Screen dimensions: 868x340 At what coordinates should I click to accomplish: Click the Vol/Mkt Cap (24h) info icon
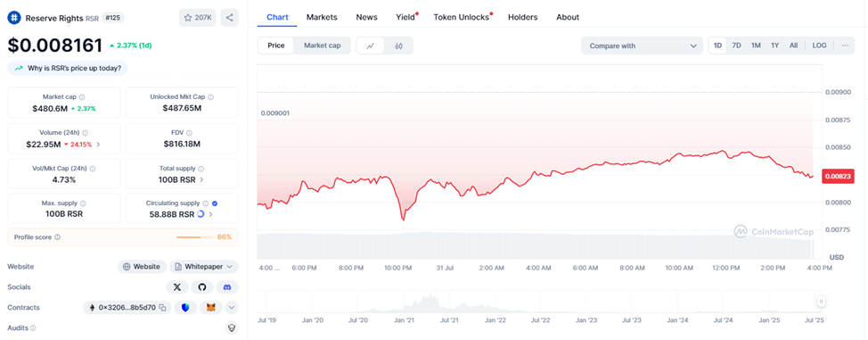coord(93,169)
